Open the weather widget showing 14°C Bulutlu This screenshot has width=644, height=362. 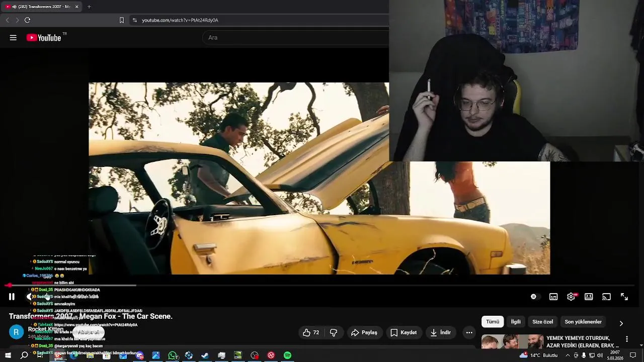[x=538, y=355]
